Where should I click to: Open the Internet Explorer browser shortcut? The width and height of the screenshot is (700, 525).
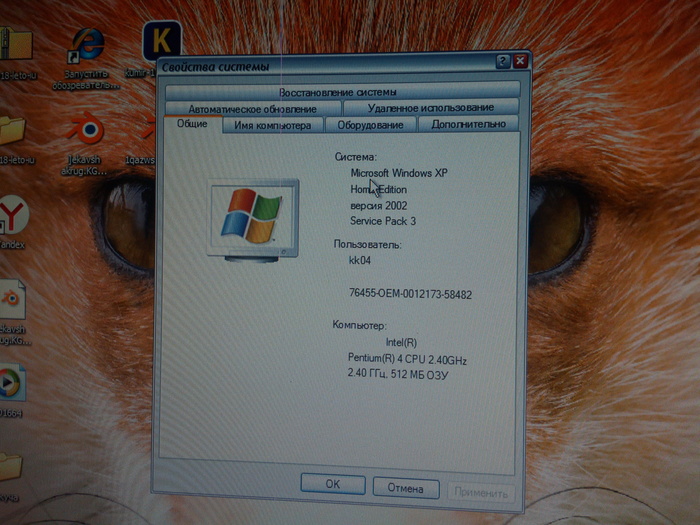coord(87,44)
